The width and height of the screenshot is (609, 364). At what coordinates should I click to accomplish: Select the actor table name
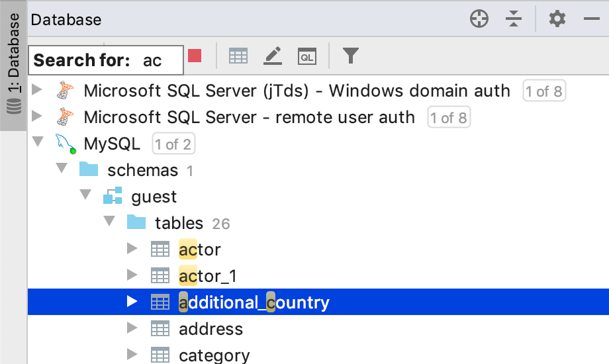[x=200, y=250]
